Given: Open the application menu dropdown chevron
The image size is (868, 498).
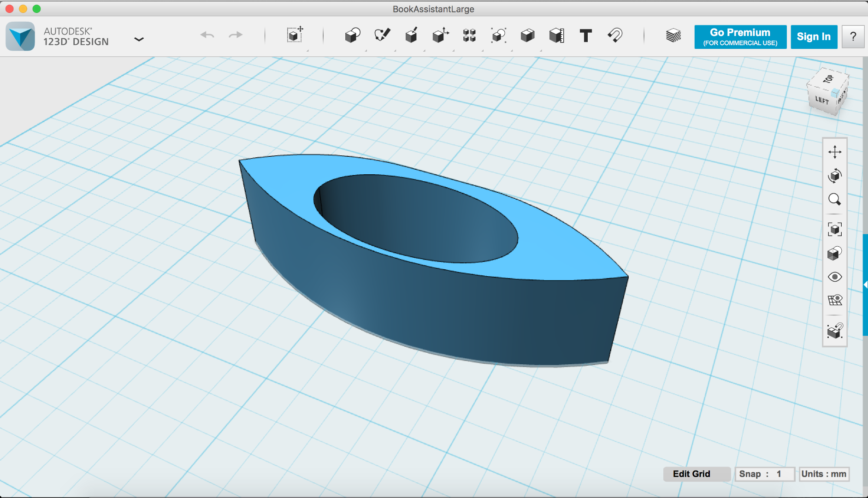Looking at the screenshot, I should click(139, 39).
